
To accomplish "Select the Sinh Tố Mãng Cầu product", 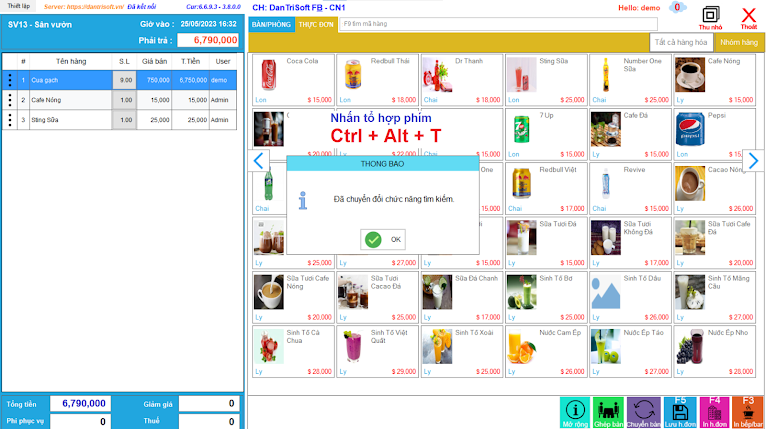I will 714,297.
